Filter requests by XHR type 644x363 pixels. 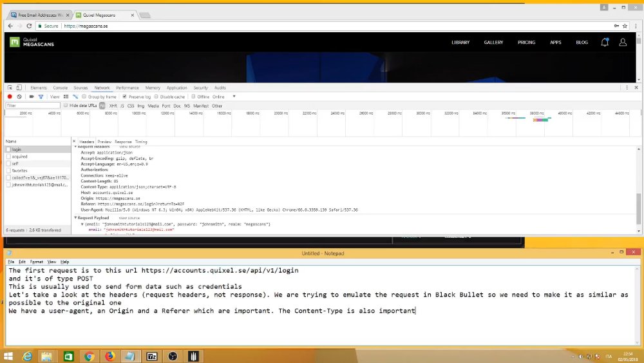click(x=113, y=106)
